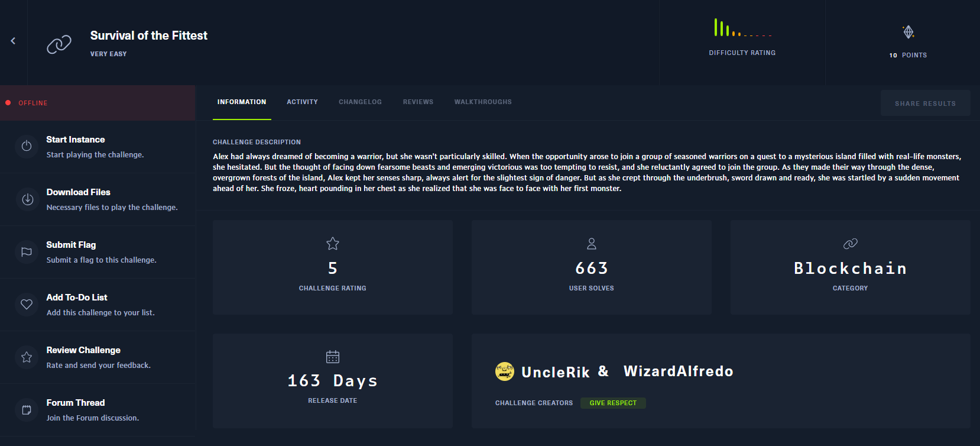Click the blockchain chain-link challenge icon in header
The height and width of the screenshot is (446, 980).
coord(59,44)
